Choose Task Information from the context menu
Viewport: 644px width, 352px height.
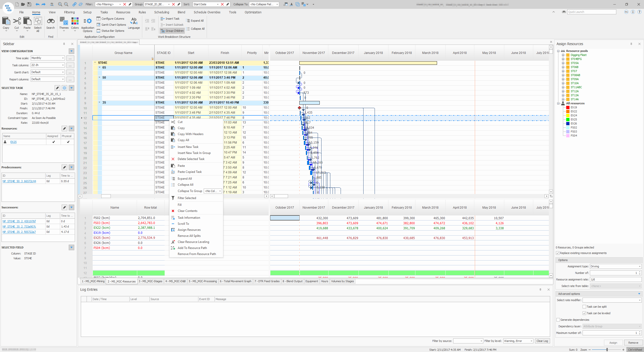coord(189,217)
